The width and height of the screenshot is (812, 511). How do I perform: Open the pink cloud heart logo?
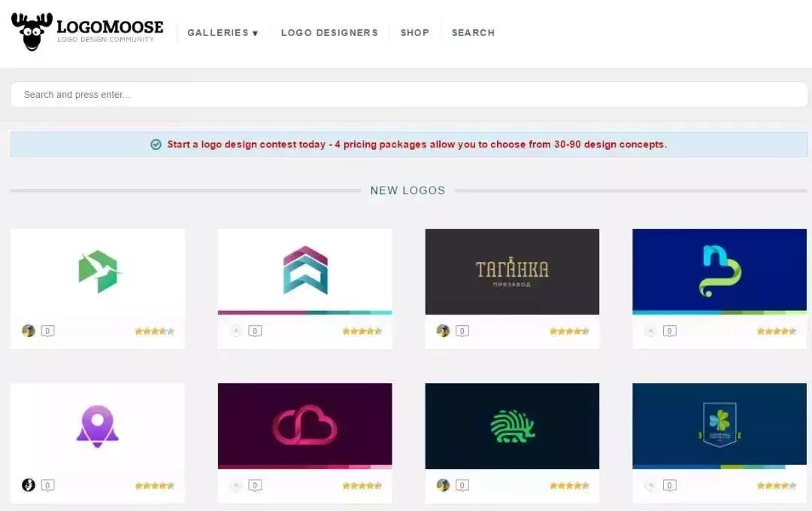point(304,426)
